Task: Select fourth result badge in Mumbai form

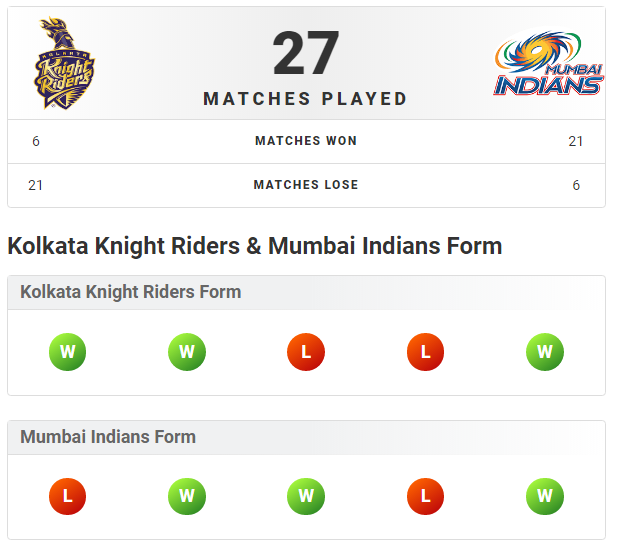Action: [x=425, y=496]
